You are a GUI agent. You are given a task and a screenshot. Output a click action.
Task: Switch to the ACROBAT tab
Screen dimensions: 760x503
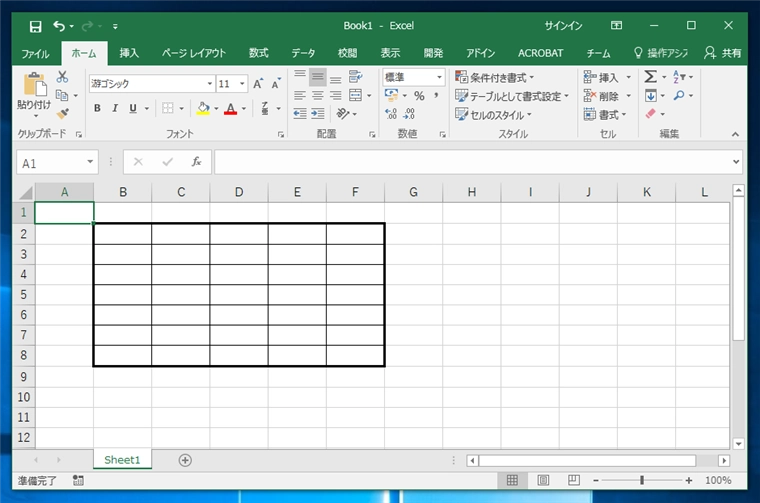point(540,53)
